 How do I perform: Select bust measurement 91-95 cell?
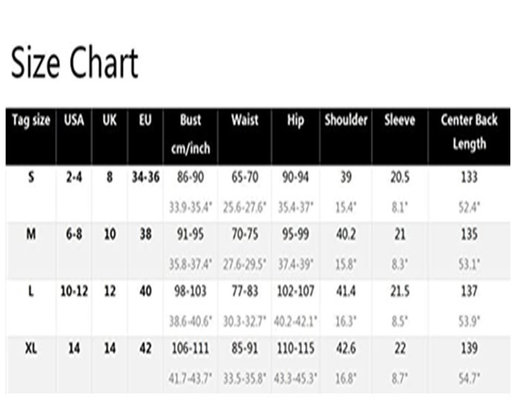click(190, 234)
